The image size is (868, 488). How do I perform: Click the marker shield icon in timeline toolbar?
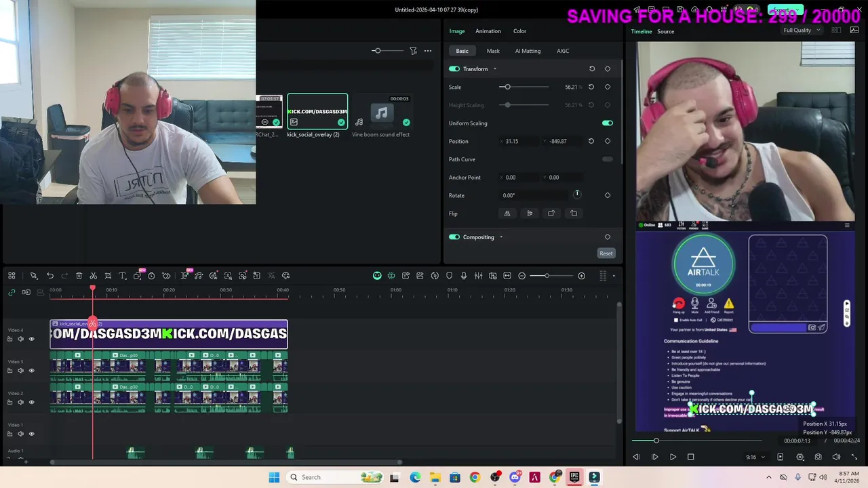[449, 276]
